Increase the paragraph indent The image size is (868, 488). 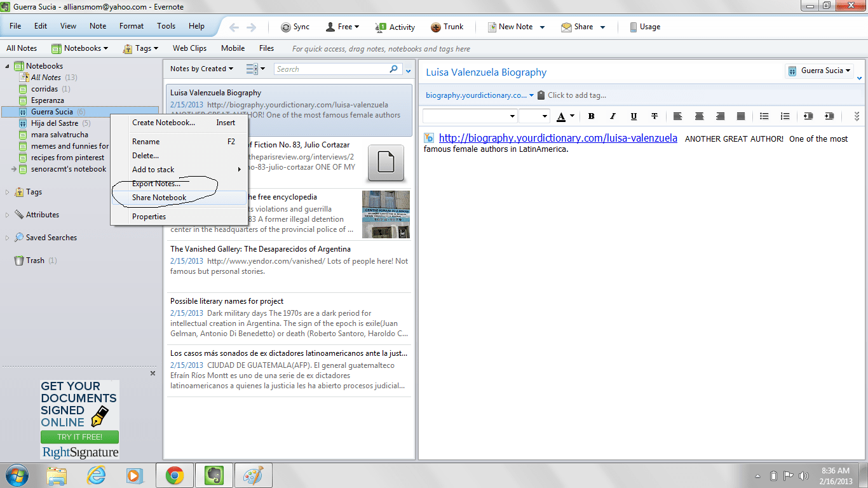[x=829, y=116]
